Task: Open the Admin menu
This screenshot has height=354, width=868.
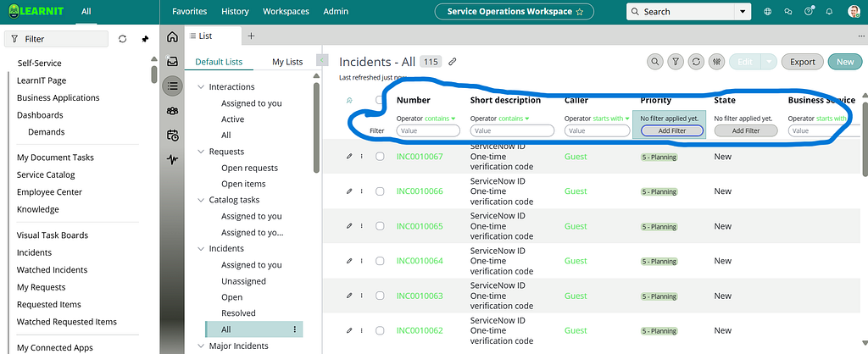Action: tap(336, 11)
